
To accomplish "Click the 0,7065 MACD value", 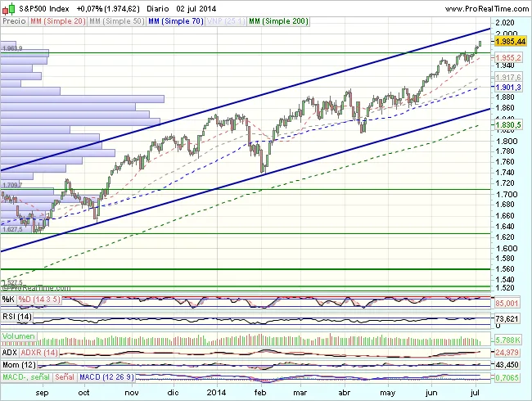I will [507, 377].
